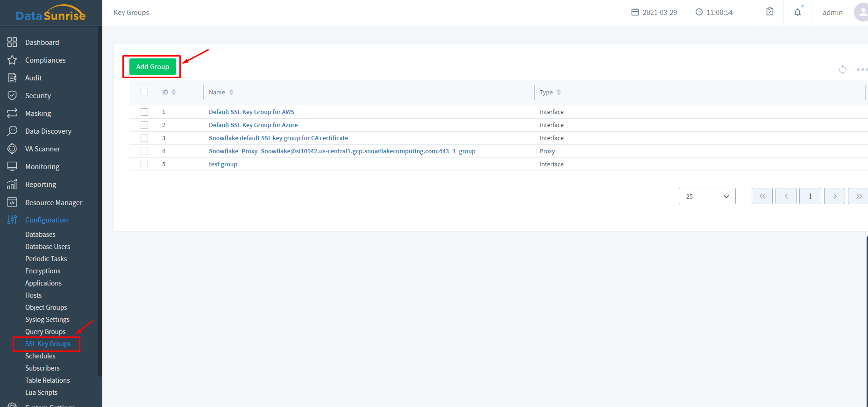Open the three-dots more options menu
Image resolution: width=868 pixels, height=407 pixels.
[861, 70]
